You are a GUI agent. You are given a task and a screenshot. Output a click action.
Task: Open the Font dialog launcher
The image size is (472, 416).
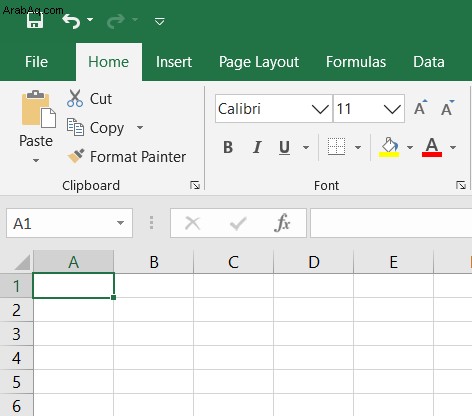[x=461, y=185]
